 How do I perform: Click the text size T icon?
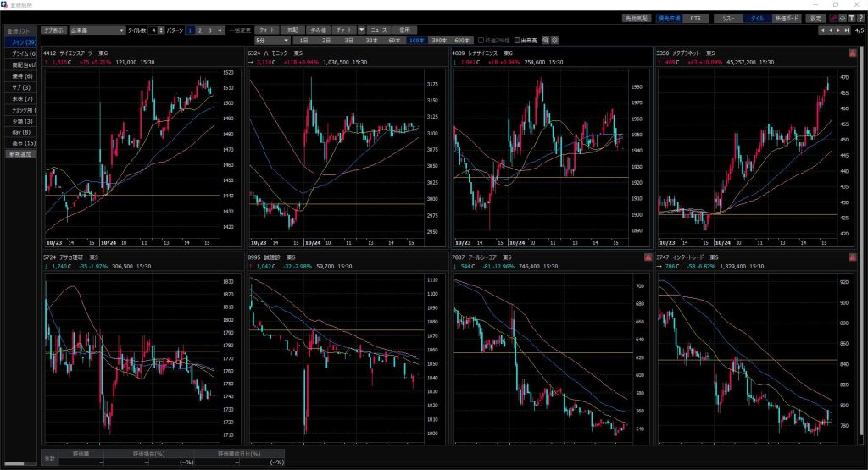pos(850,18)
